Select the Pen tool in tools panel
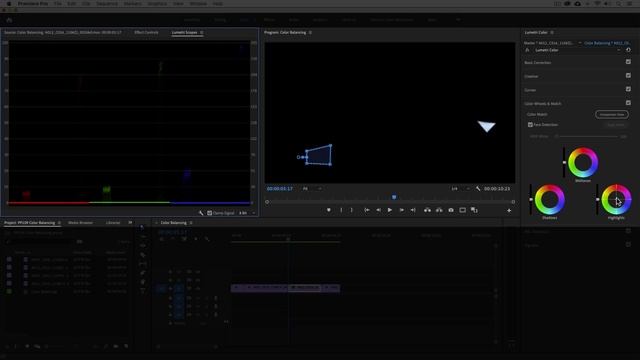Image resolution: width=640 pixels, height=360 pixels. coord(142,273)
